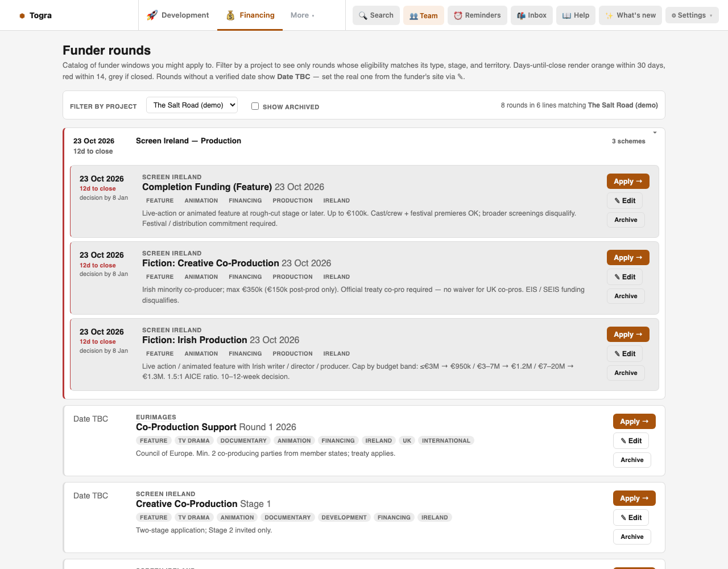This screenshot has width=728, height=569.
Task: Expand the More menu
Action: [303, 15]
